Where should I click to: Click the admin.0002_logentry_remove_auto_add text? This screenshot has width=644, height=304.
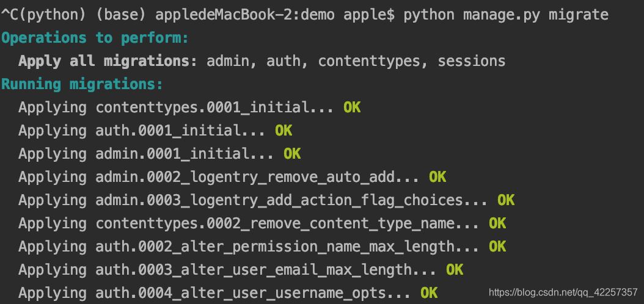[257, 177]
